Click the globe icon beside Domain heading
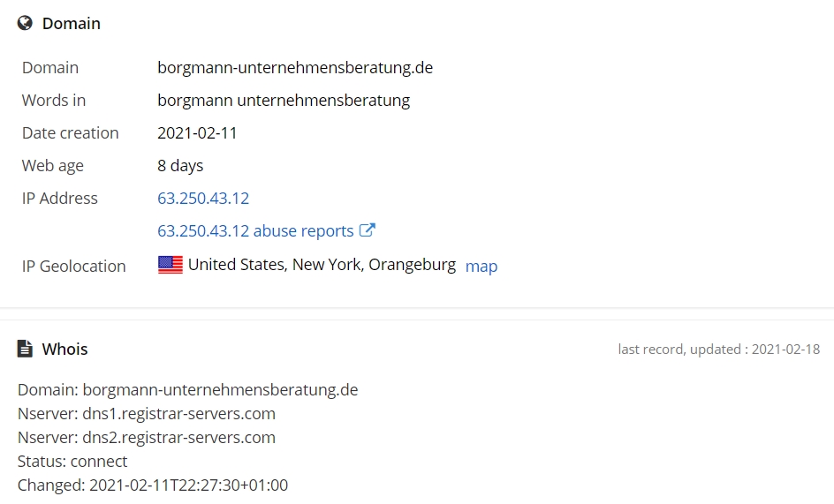Image resolution: width=834 pixels, height=504 pixels. [x=25, y=23]
